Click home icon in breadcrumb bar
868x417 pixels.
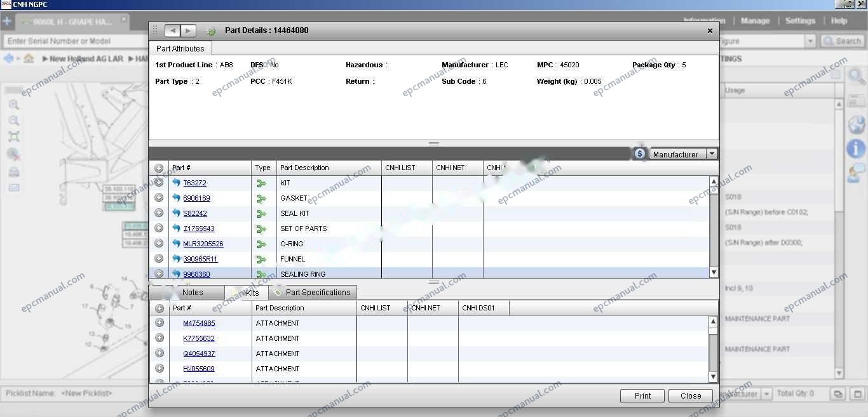[x=29, y=58]
